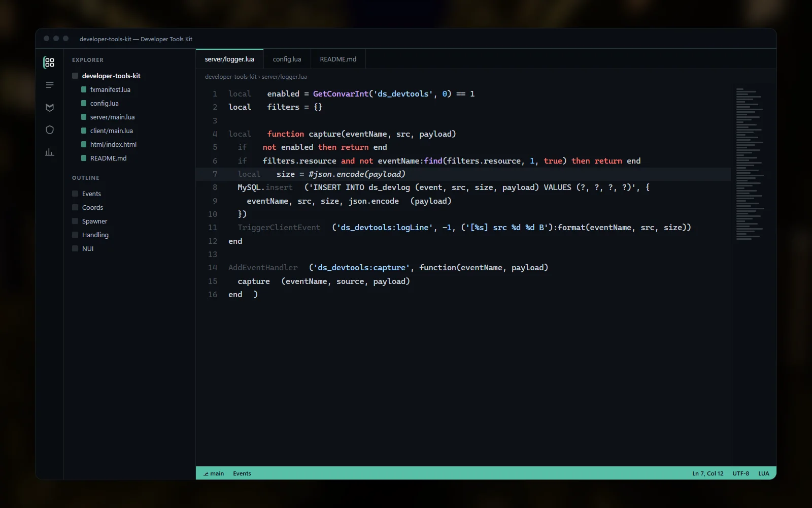Open the bar chart icon in activity bar
The width and height of the screenshot is (812, 508).
point(49,152)
